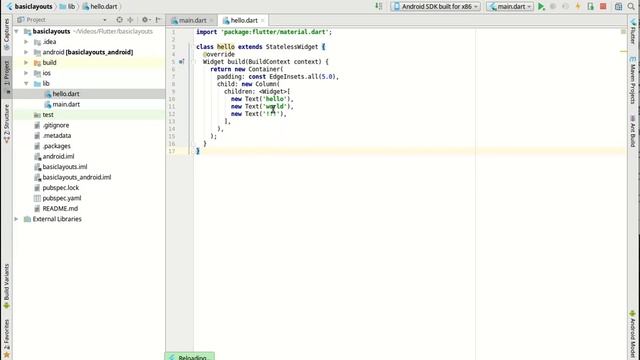The height and width of the screenshot is (360, 640).
Task: Select the test folder in project tree
Action: click(x=48, y=115)
